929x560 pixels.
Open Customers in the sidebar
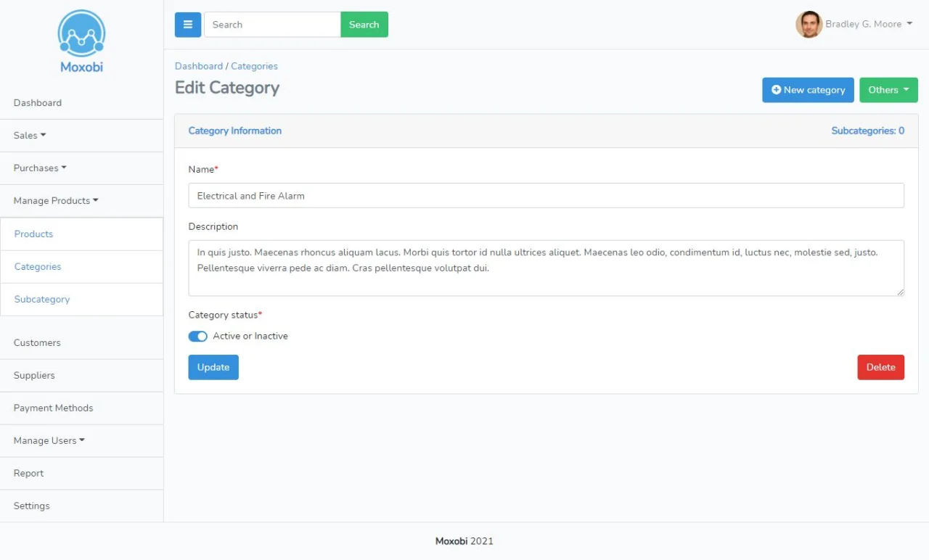pyautogui.click(x=81, y=343)
